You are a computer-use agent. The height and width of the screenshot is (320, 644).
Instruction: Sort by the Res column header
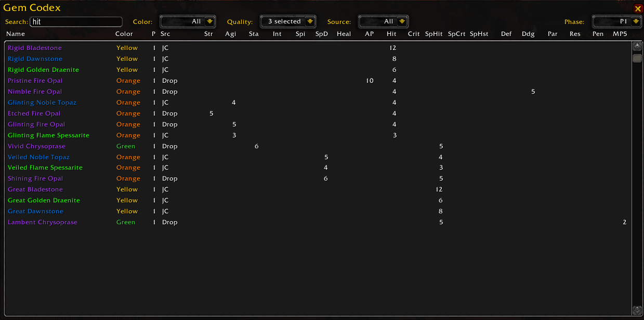click(x=575, y=34)
